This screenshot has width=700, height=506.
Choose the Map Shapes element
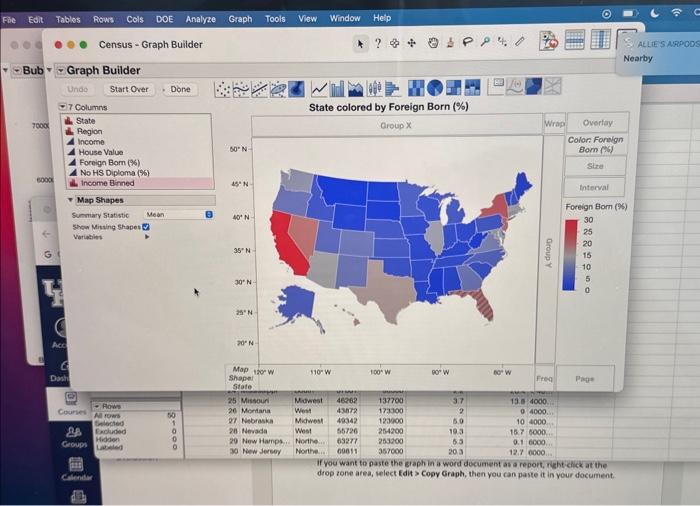[x=533, y=86]
